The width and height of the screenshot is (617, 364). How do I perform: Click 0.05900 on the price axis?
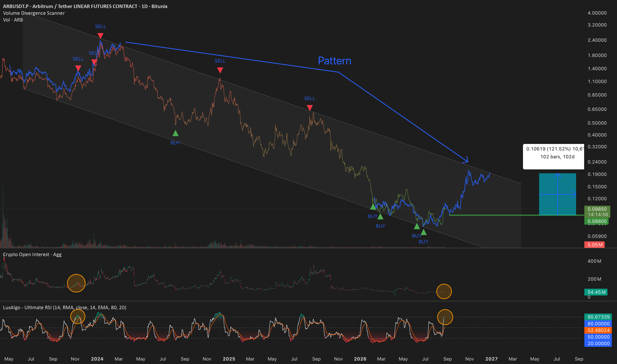click(597, 236)
